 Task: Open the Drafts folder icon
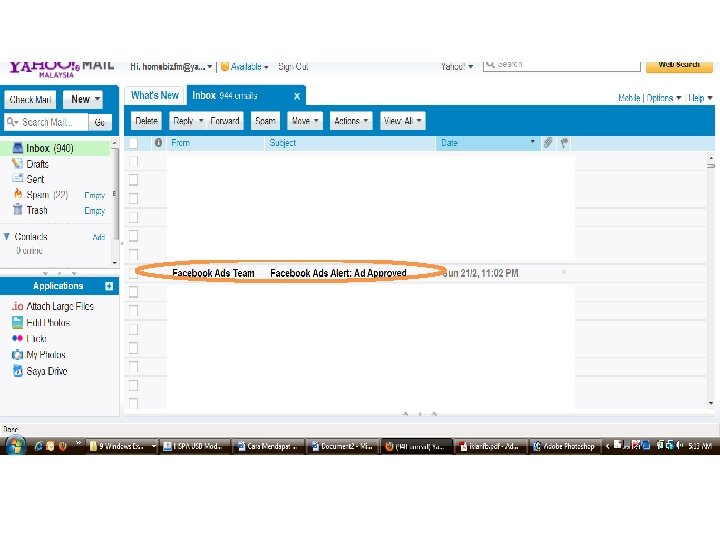click(x=17, y=163)
